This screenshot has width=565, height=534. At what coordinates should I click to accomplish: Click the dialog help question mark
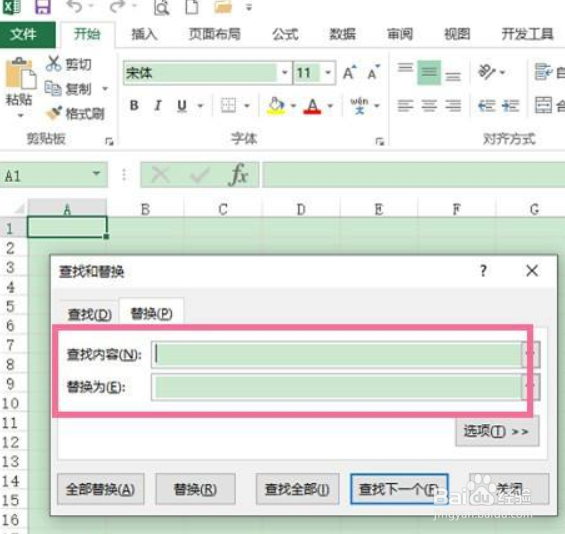484,270
